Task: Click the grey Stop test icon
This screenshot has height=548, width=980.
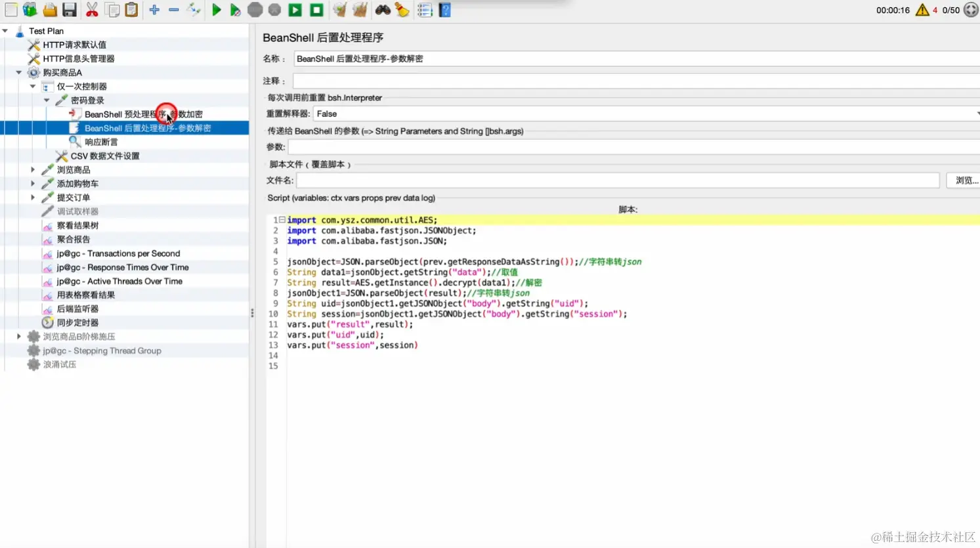Action: point(255,10)
